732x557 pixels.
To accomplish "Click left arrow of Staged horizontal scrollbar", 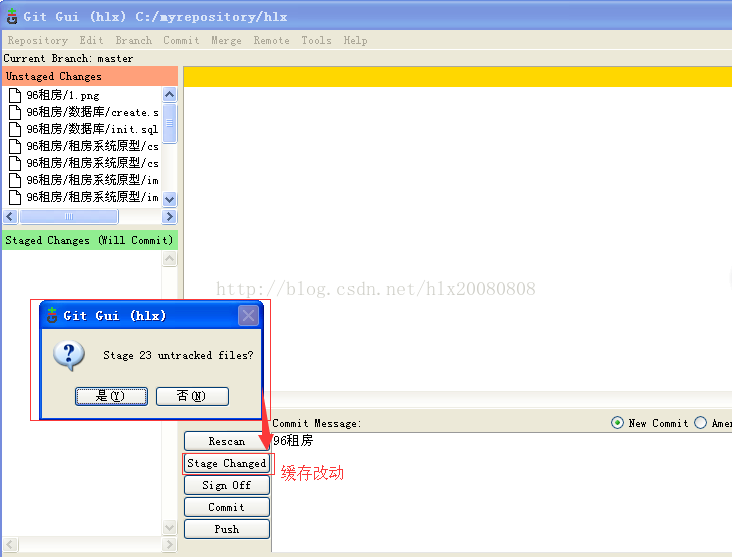I will (10, 544).
